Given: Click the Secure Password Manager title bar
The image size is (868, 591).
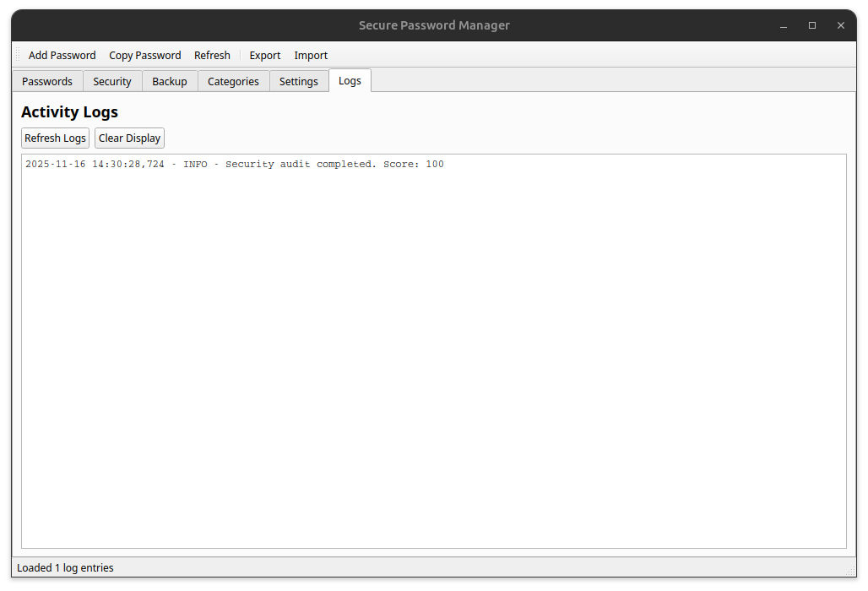Looking at the screenshot, I should (x=434, y=25).
